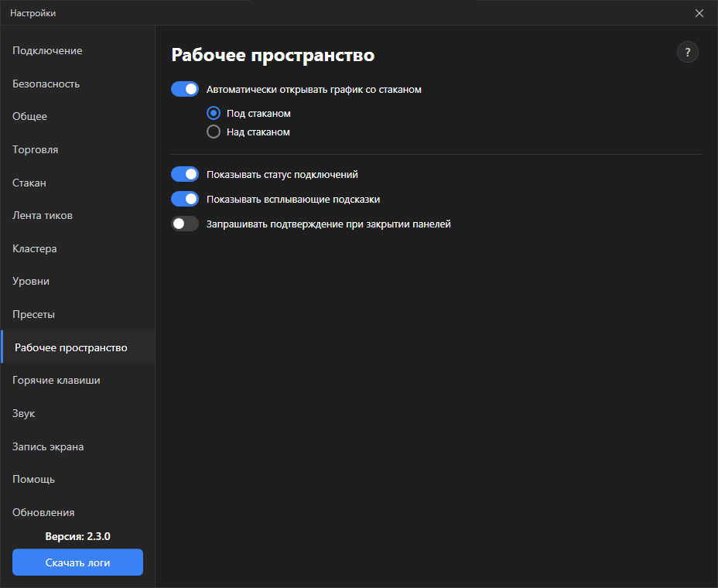
Task: Click the "Настройки" window title text
Action: pyautogui.click(x=33, y=13)
